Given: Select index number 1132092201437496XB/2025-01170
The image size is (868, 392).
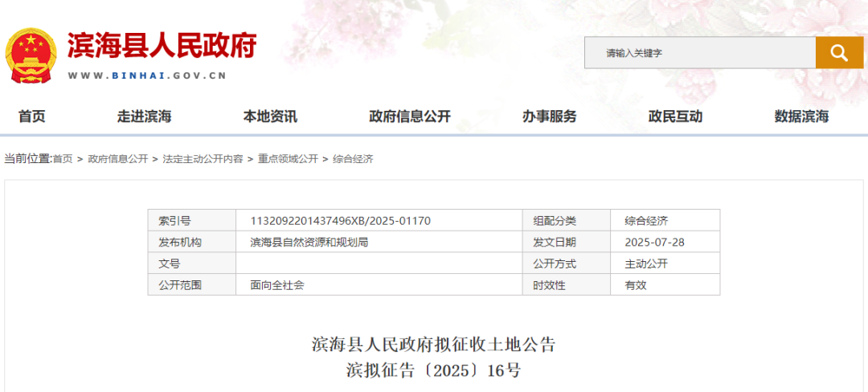Looking at the screenshot, I should (x=341, y=221).
